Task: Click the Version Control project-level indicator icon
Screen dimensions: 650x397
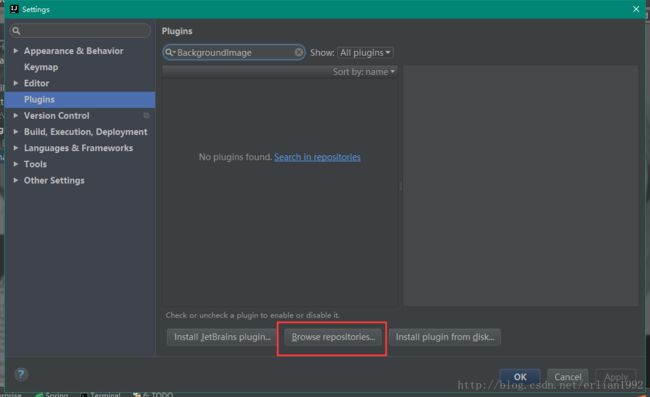Action: tap(146, 116)
